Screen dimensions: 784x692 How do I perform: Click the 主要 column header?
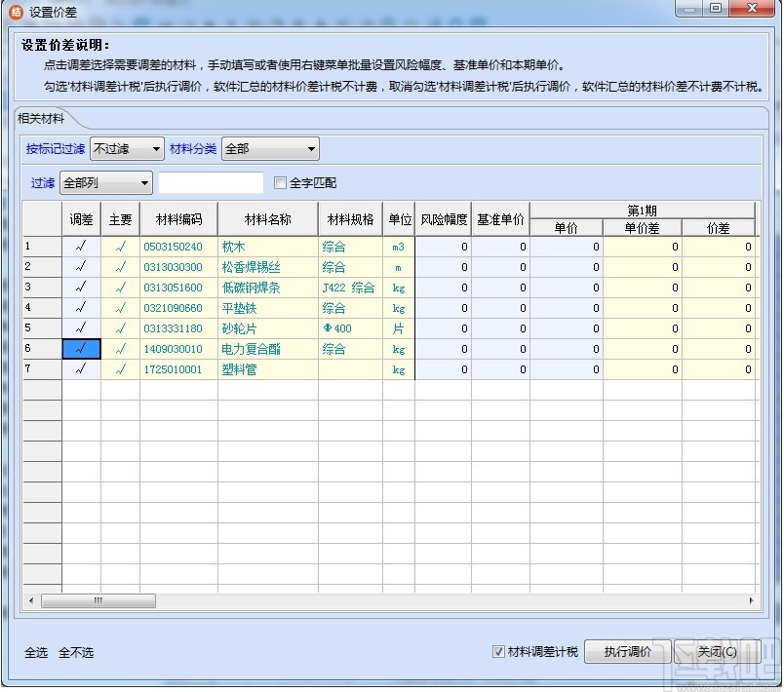click(121, 219)
